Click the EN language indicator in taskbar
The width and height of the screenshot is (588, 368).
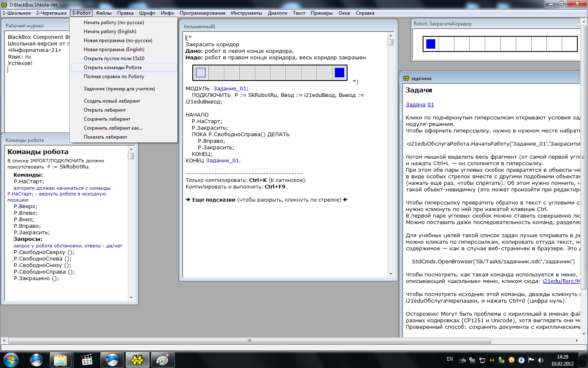pyautogui.click(x=450, y=359)
